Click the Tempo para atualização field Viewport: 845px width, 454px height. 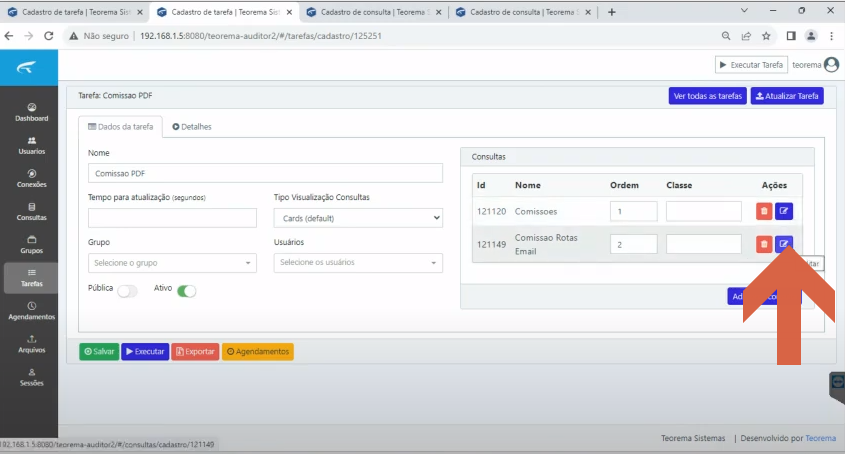pos(172,218)
